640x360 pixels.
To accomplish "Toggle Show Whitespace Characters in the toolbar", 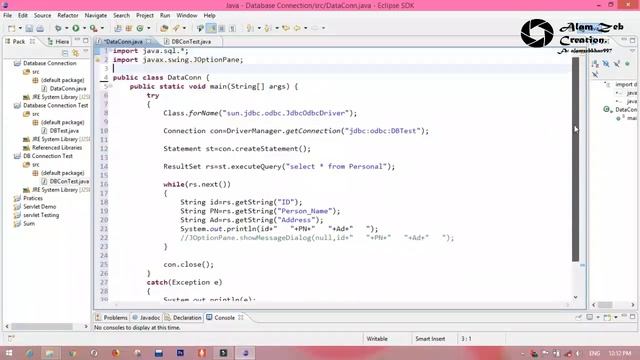I will point(232,28).
